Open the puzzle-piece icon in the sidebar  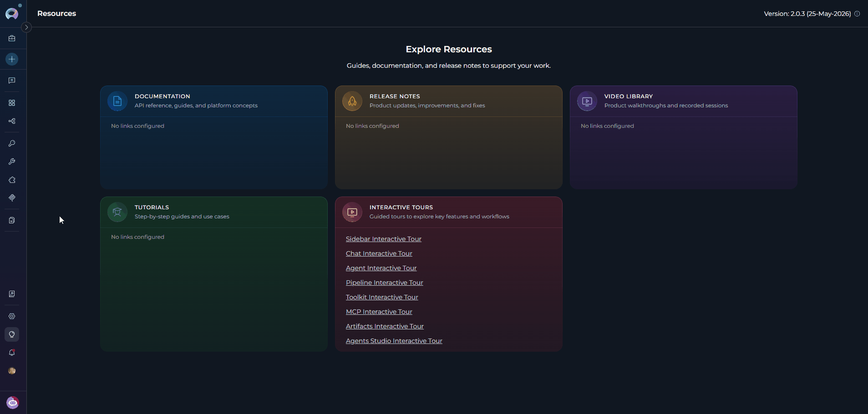[x=12, y=180]
